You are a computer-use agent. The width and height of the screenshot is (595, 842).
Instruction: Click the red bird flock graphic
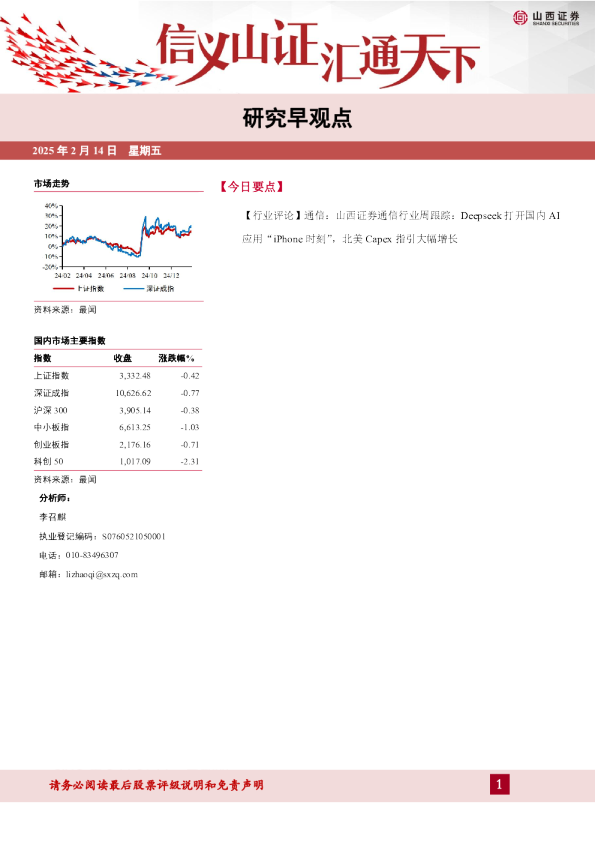[86, 54]
